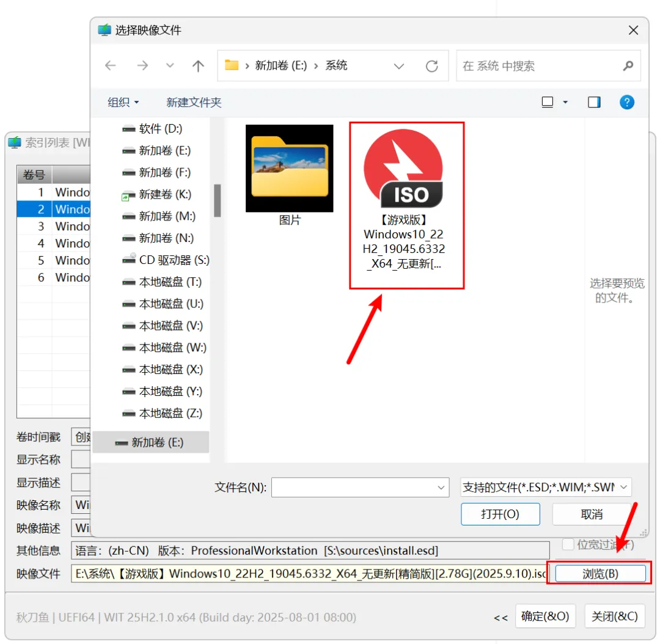Go up one folder level arrow

point(198,65)
